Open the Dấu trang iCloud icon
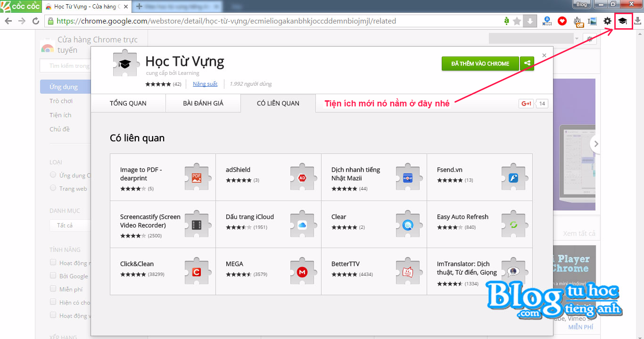This screenshot has height=339, width=644. [x=303, y=224]
